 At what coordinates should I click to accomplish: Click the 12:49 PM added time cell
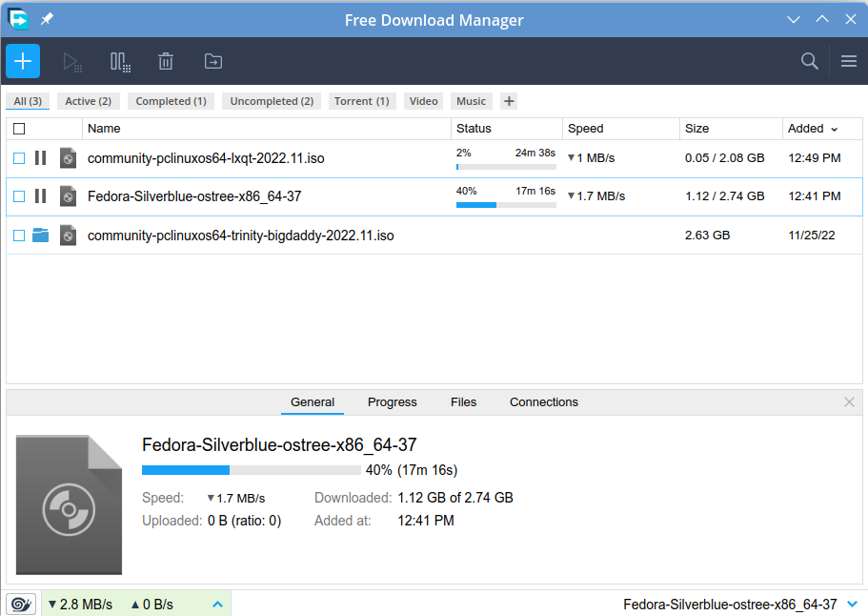point(815,158)
